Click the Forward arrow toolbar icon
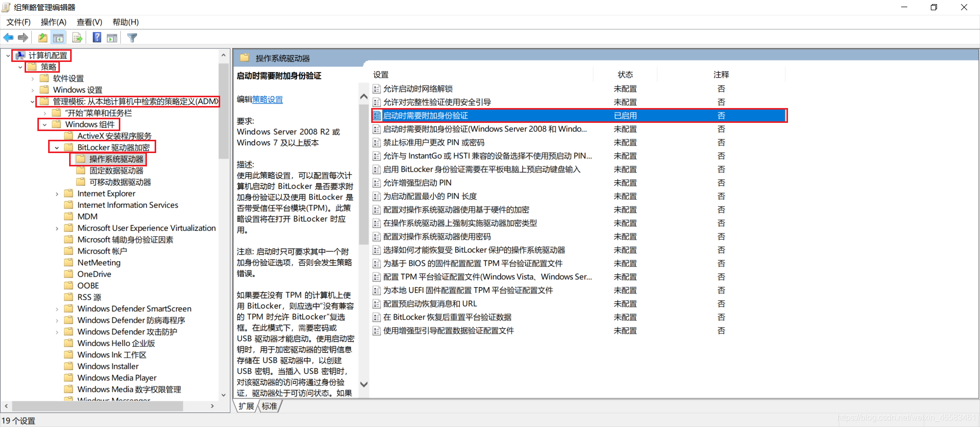Viewport: 980px width, 427px height. tap(23, 37)
